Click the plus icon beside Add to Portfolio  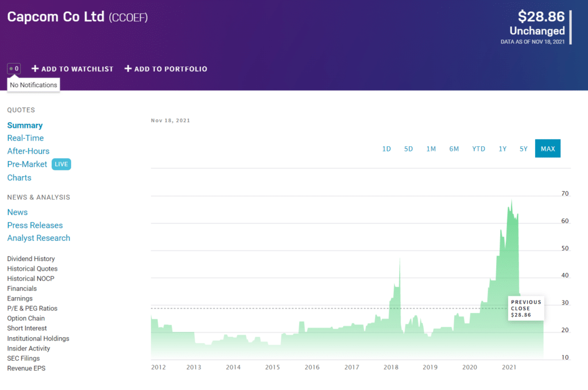[128, 69]
